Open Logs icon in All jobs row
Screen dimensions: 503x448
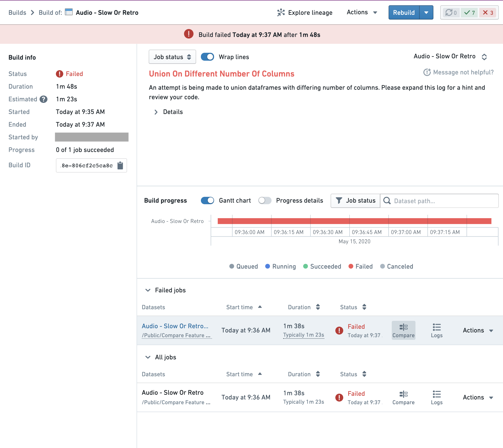(x=437, y=397)
